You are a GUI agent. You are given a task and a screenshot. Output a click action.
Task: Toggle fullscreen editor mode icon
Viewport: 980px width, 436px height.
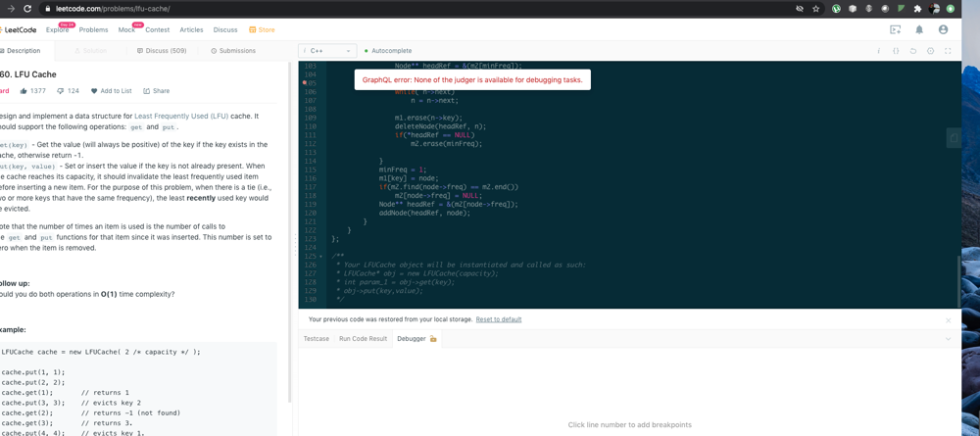948,51
